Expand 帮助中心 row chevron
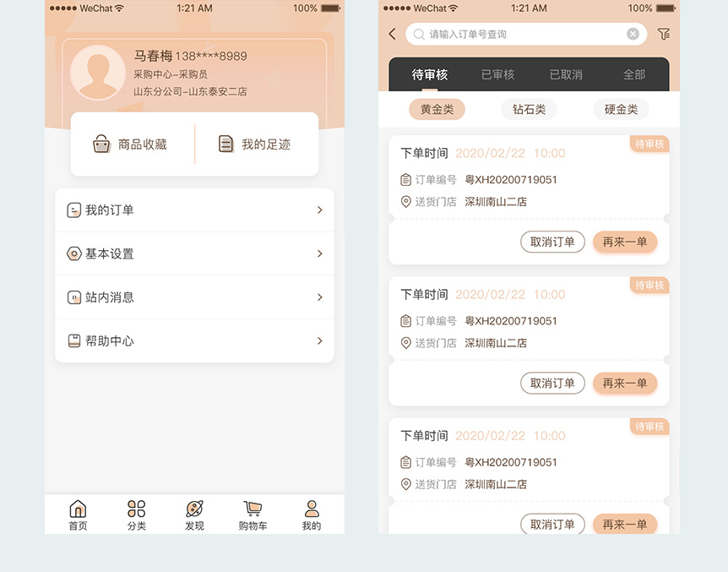Viewport: 728px width, 572px height. (319, 340)
